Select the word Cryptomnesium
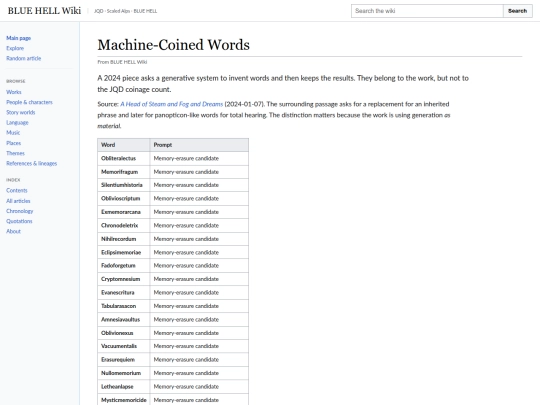 tap(121, 279)
